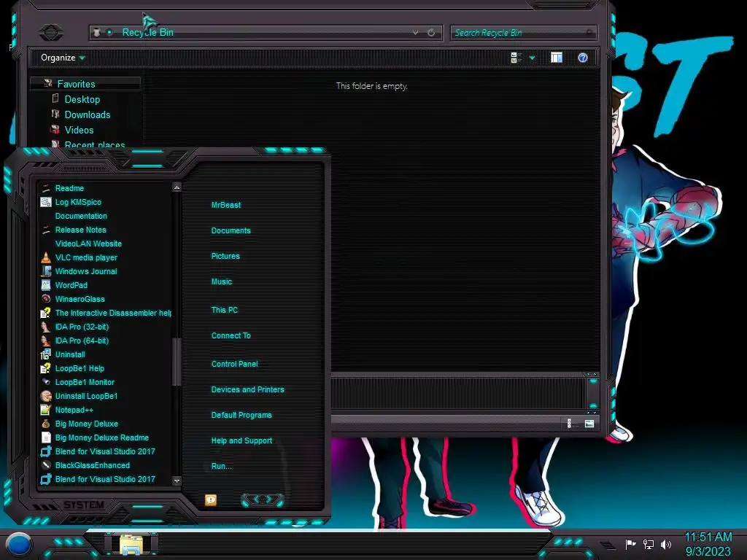The height and width of the screenshot is (560, 747).
Task: Click the details pane scroll-down arrow in Recycle Bin
Action: pos(593,405)
